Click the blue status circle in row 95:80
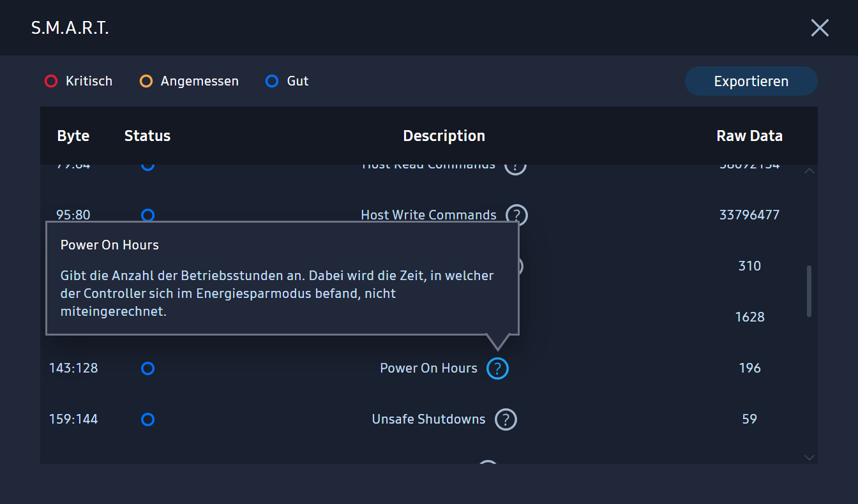 point(147,215)
